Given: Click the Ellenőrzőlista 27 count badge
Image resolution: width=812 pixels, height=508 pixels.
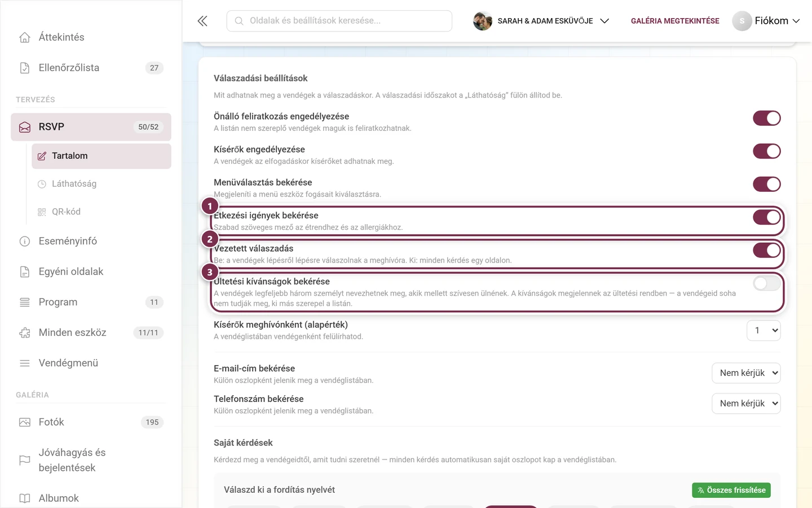Looking at the screenshot, I should tap(155, 68).
